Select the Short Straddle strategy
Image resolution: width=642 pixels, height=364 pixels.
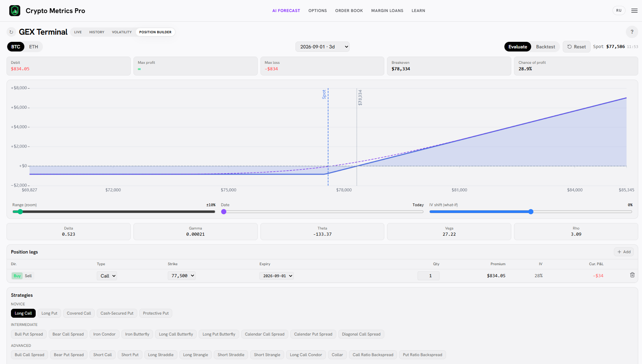click(231, 355)
